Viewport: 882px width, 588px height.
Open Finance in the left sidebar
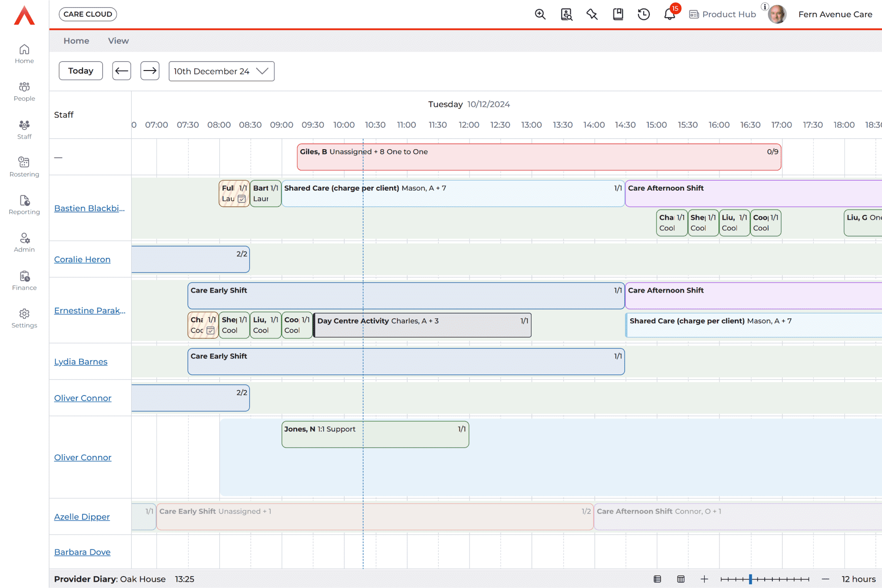click(24, 280)
